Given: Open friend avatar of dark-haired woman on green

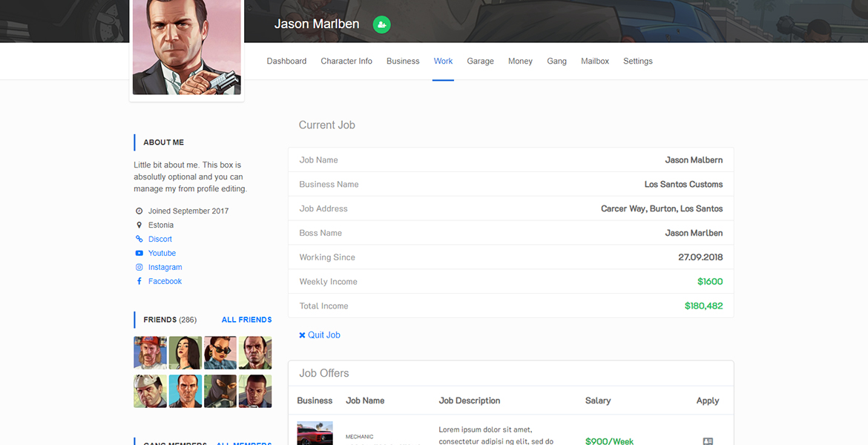Looking at the screenshot, I should pyautogui.click(x=185, y=352).
